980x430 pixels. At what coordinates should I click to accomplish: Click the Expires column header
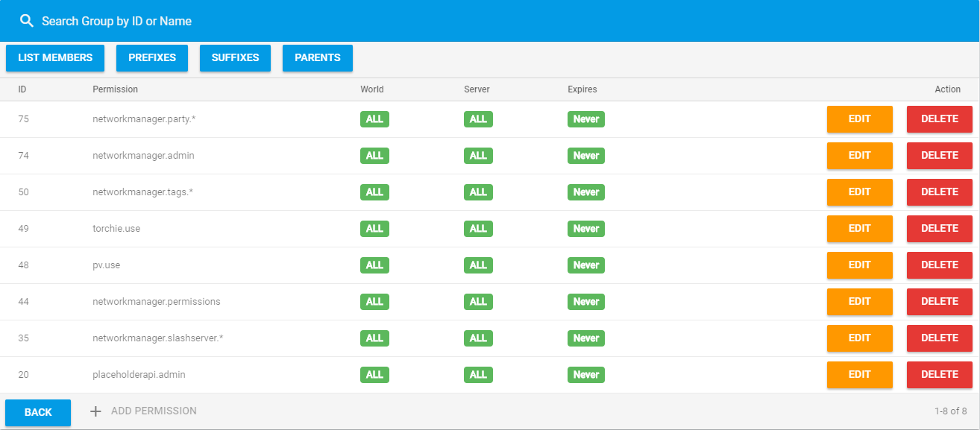[x=582, y=89]
